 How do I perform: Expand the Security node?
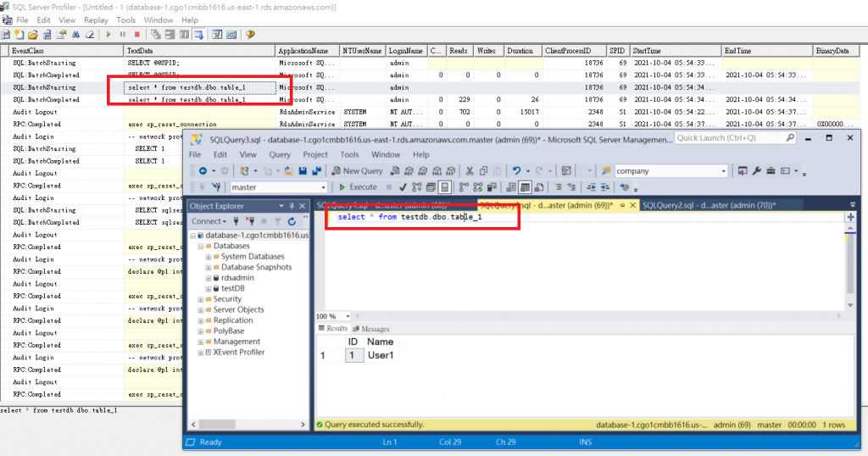(200, 299)
